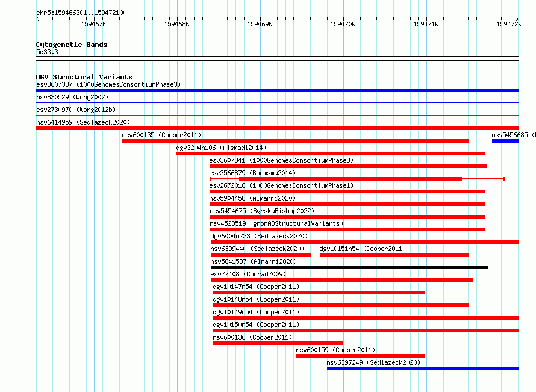Click the DGV Structural Variants track title
This screenshot has width=536, height=392.
coord(84,77)
